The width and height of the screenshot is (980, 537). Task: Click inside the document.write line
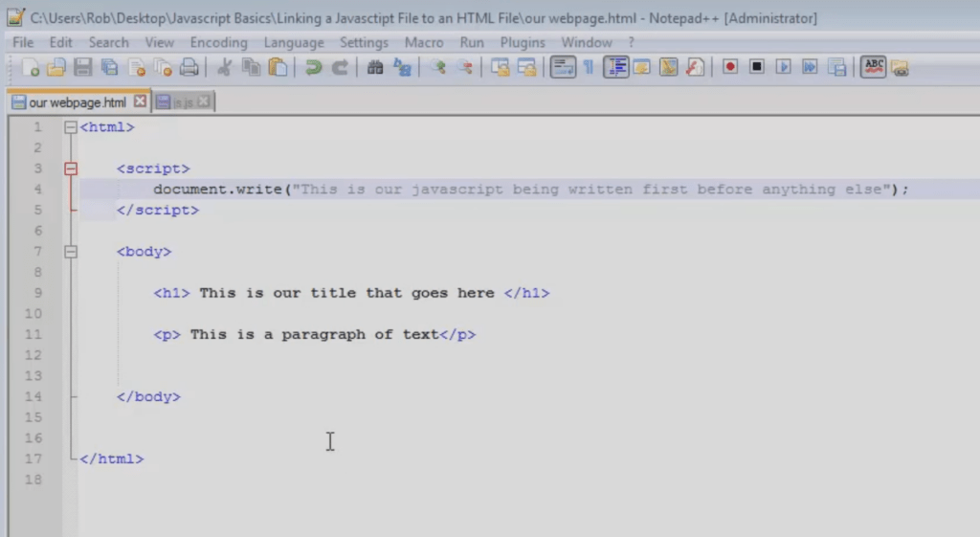(530, 190)
